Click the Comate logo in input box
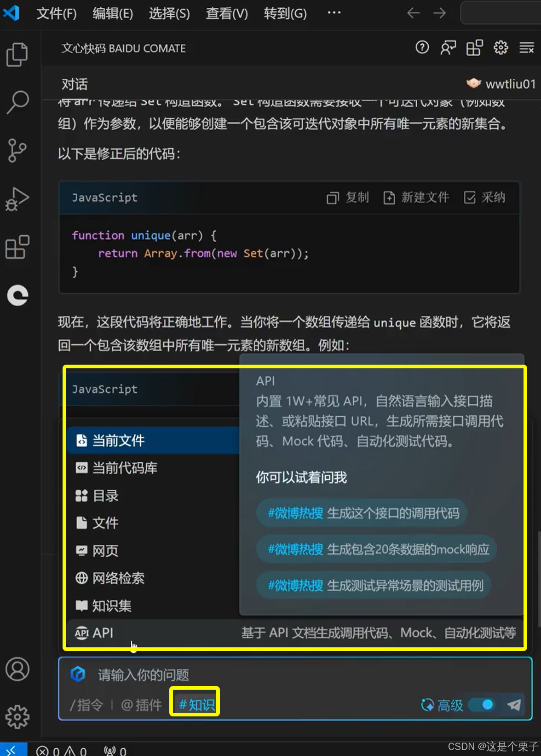This screenshot has width=541, height=756. pyautogui.click(x=78, y=675)
